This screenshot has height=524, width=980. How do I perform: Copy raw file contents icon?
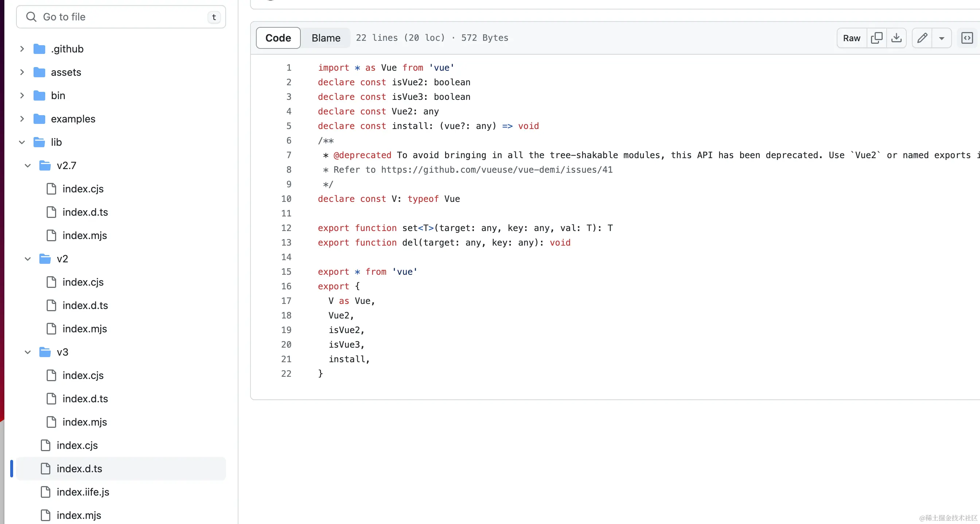[876, 38]
